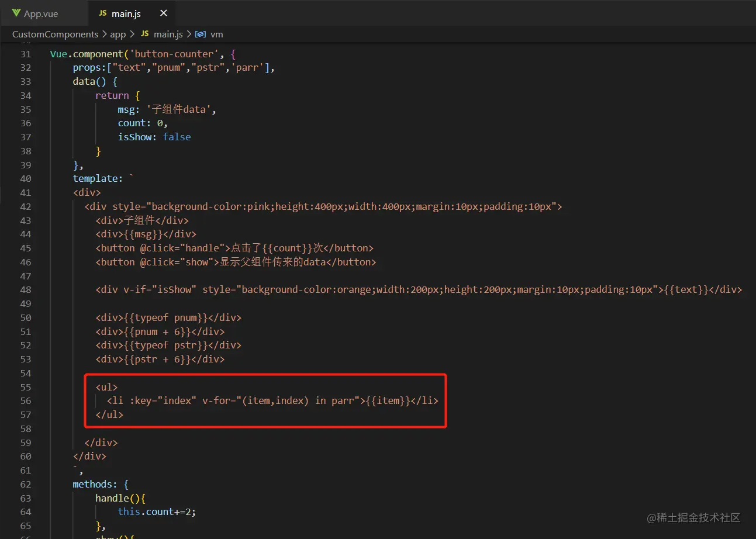
Task: Click the pink background-color div line
Action: tap(323, 206)
